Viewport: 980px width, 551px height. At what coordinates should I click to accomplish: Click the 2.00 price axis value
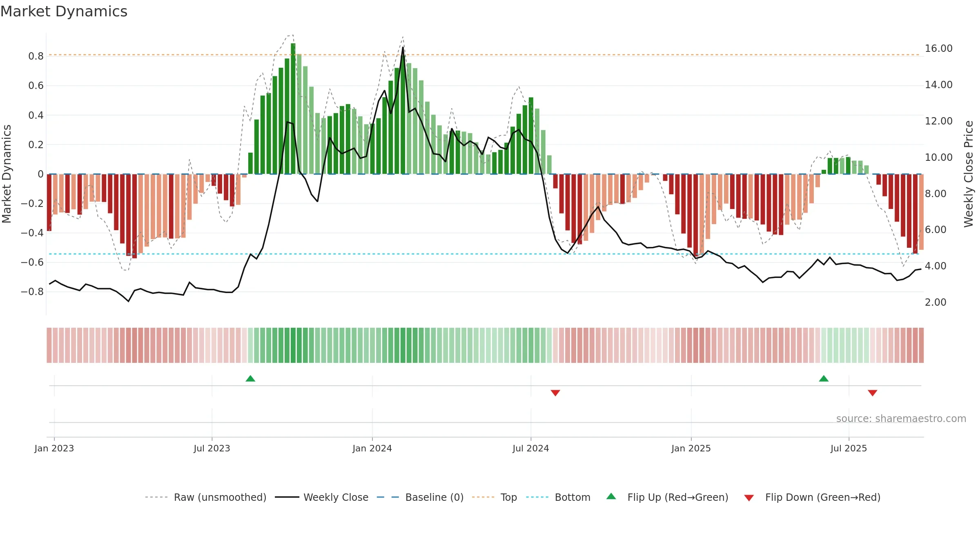coord(935,302)
